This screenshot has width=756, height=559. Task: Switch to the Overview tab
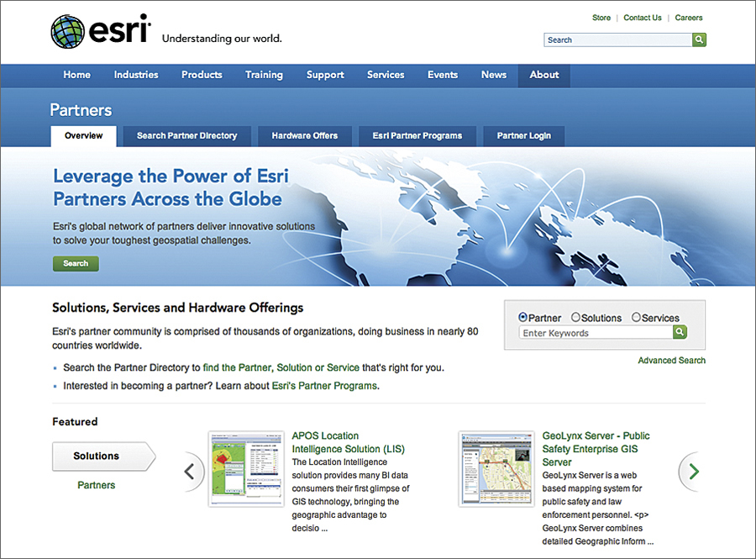coord(84,136)
